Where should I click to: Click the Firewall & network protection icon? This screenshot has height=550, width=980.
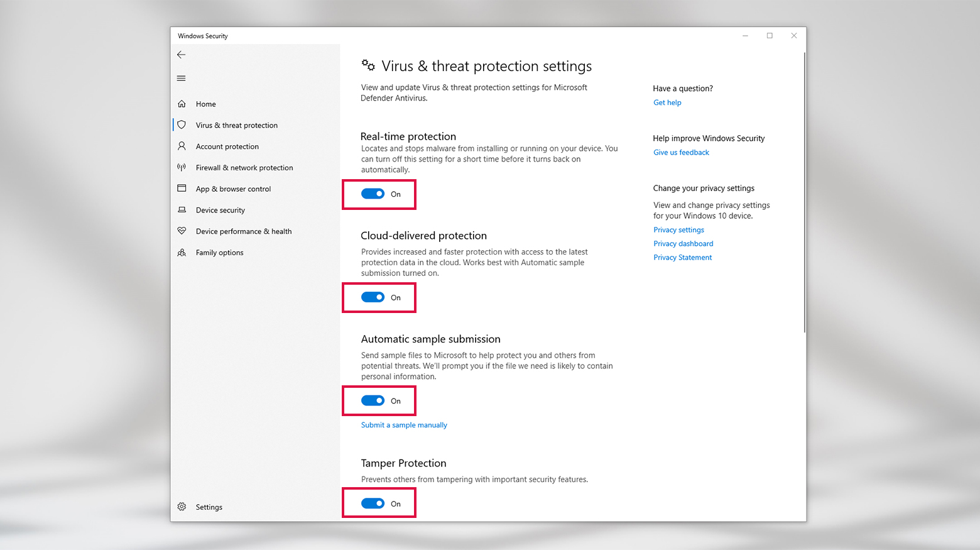click(x=182, y=167)
